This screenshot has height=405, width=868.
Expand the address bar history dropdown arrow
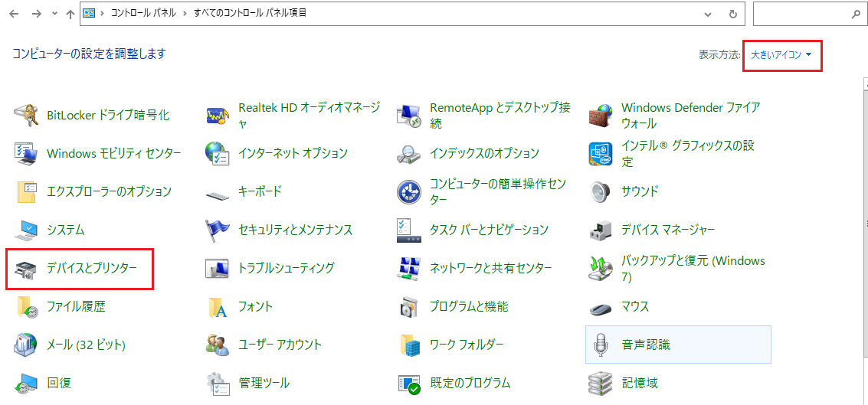707,15
